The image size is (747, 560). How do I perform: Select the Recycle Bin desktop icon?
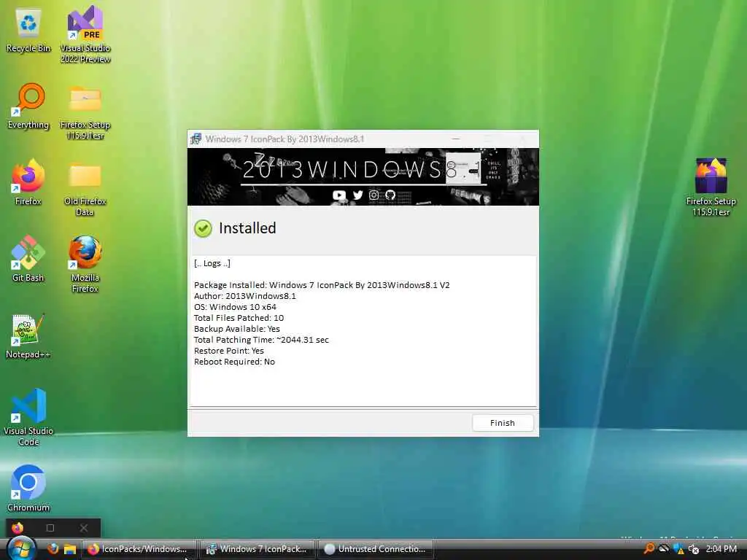point(28,31)
